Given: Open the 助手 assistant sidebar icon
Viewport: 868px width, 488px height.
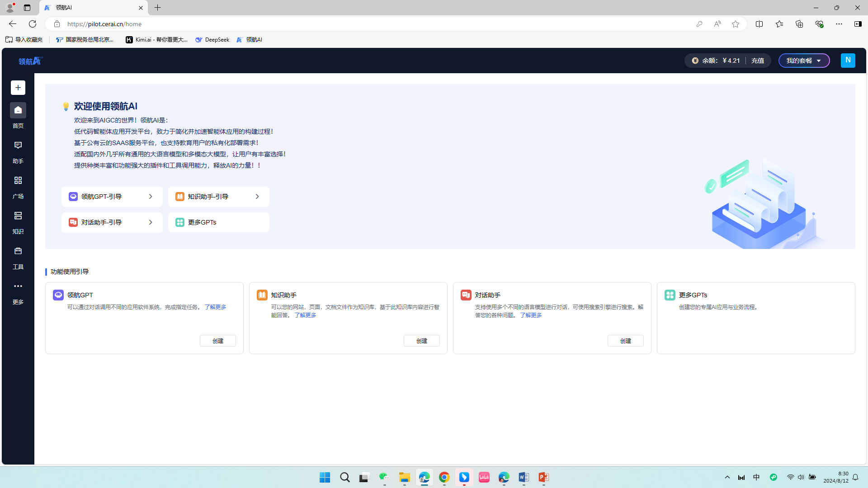Looking at the screenshot, I should point(18,145).
